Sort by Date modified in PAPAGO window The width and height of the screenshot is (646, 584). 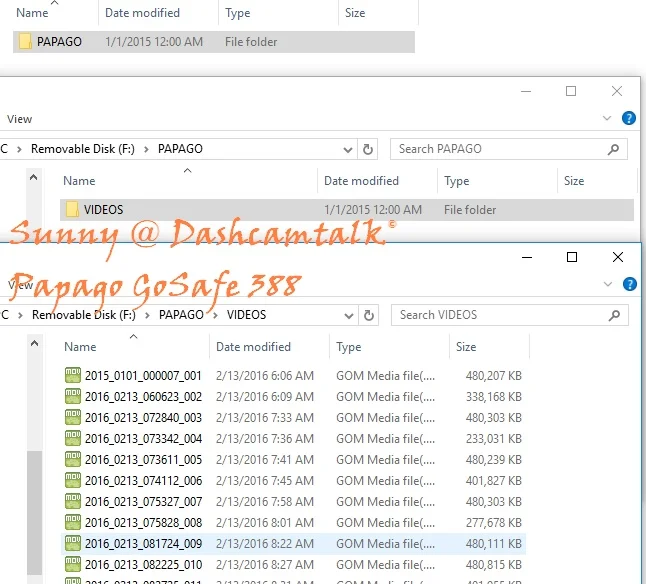361,181
